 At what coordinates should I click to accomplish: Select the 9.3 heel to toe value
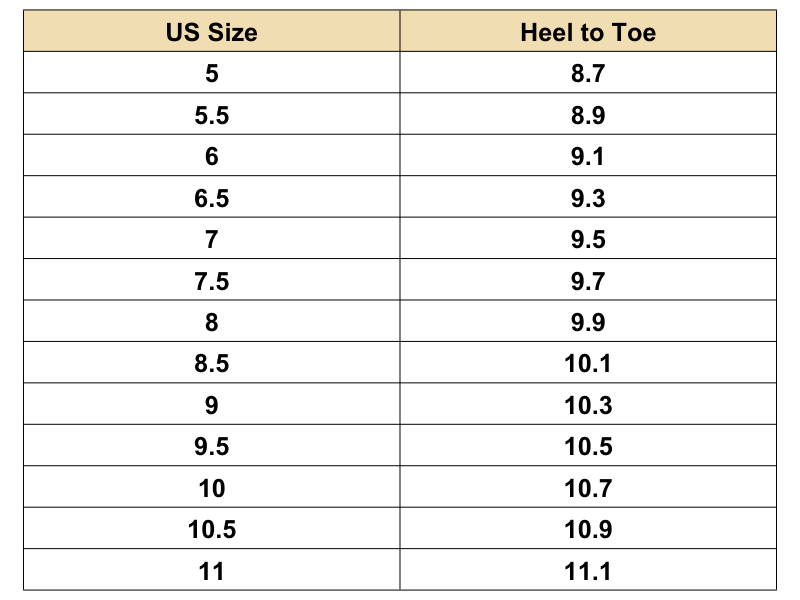click(588, 198)
